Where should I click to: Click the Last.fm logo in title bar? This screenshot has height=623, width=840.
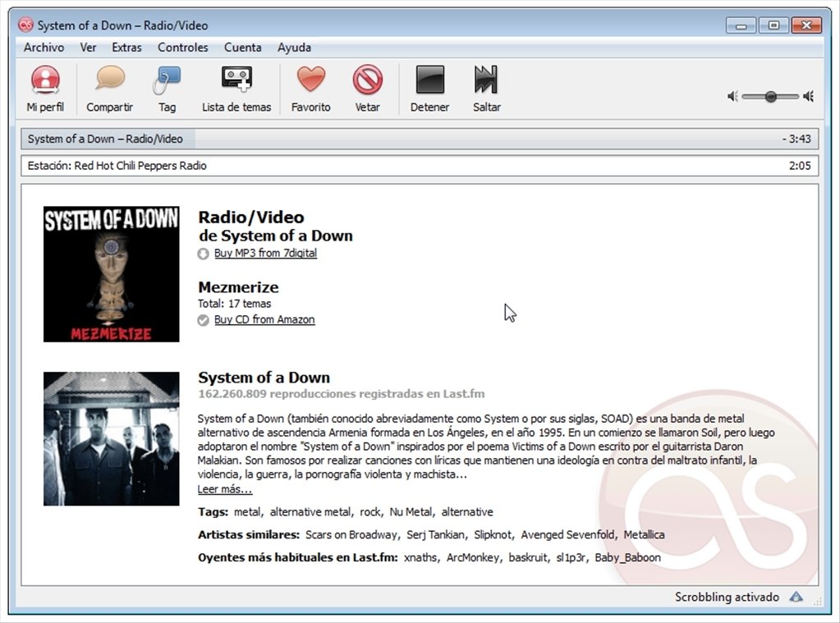pyautogui.click(x=25, y=25)
